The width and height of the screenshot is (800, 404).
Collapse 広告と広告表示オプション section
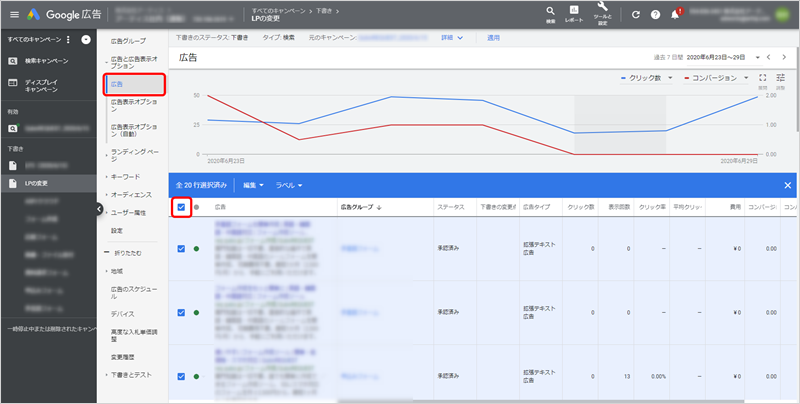coord(134,63)
